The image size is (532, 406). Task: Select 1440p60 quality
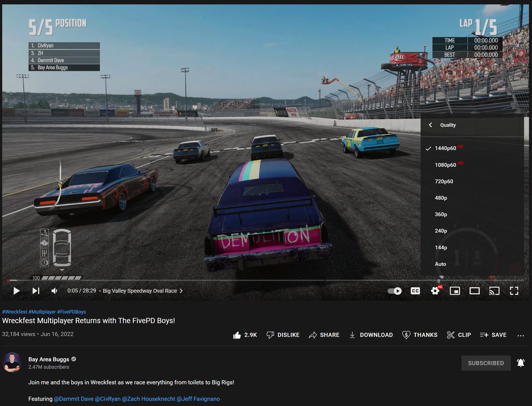pyautogui.click(x=472, y=148)
